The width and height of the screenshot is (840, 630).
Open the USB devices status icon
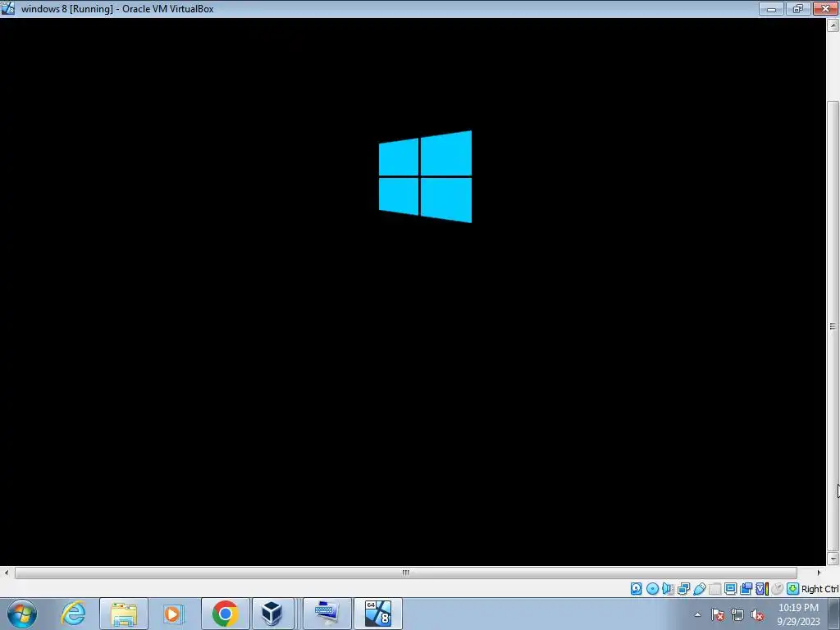pyautogui.click(x=699, y=589)
